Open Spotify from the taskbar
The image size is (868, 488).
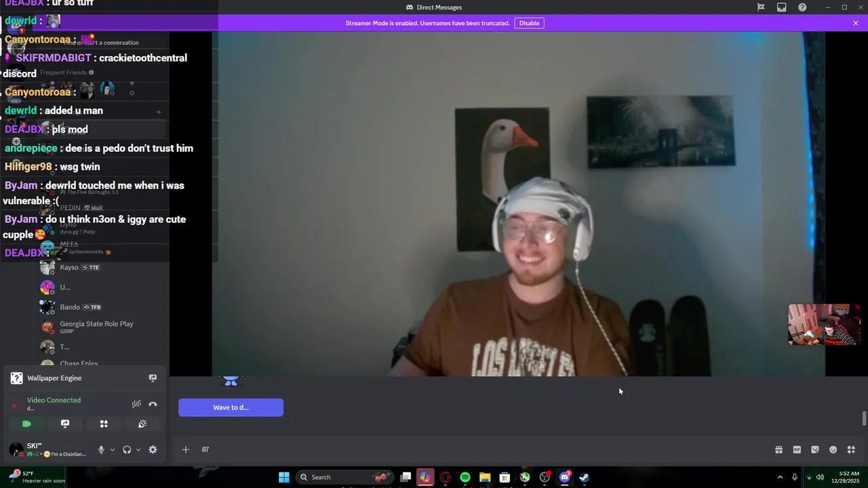(x=465, y=477)
